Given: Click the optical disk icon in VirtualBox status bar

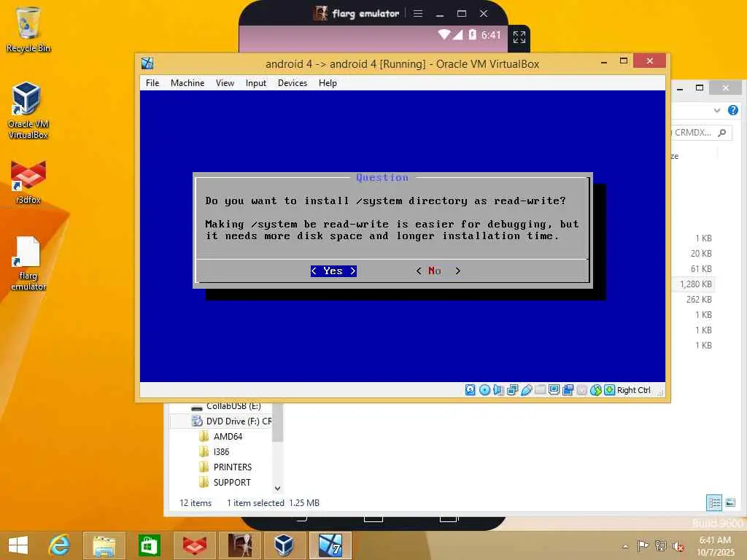Looking at the screenshot, I should [x=484, y=390].
